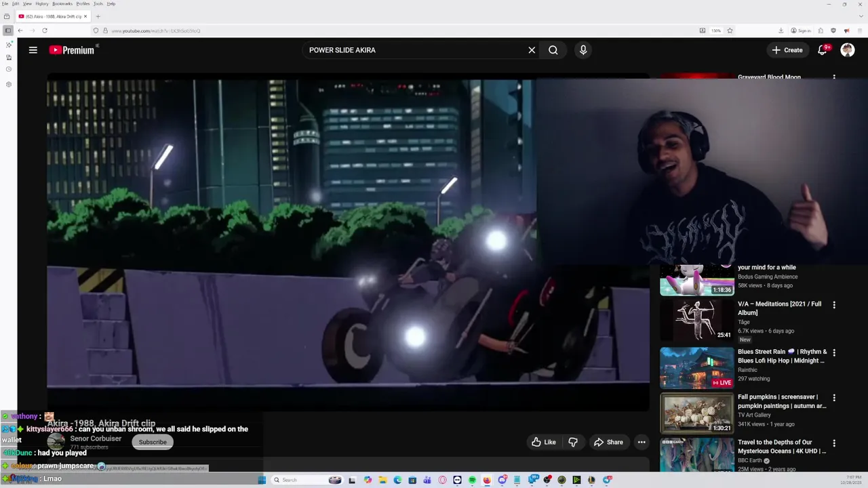Open Microsoft Edge from the taskbar
Viewport: 868px width, 488px height.
click(397, 480)
